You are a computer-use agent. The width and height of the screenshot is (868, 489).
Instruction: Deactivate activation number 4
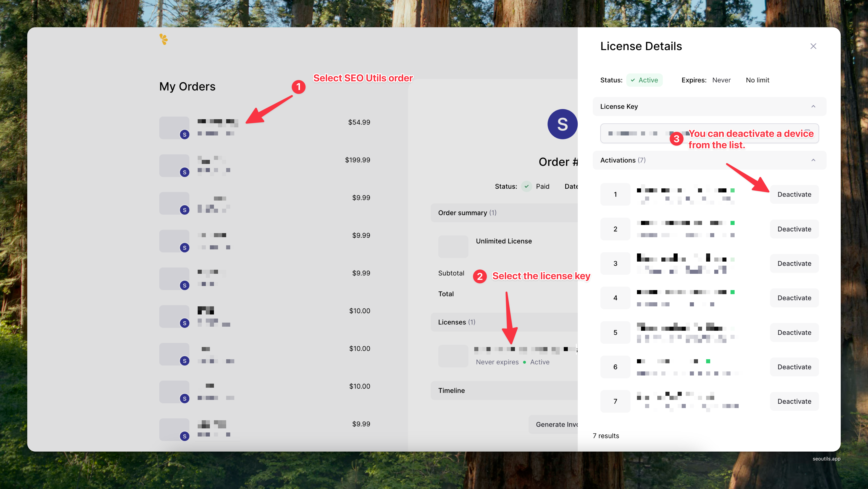pos(794,298)
